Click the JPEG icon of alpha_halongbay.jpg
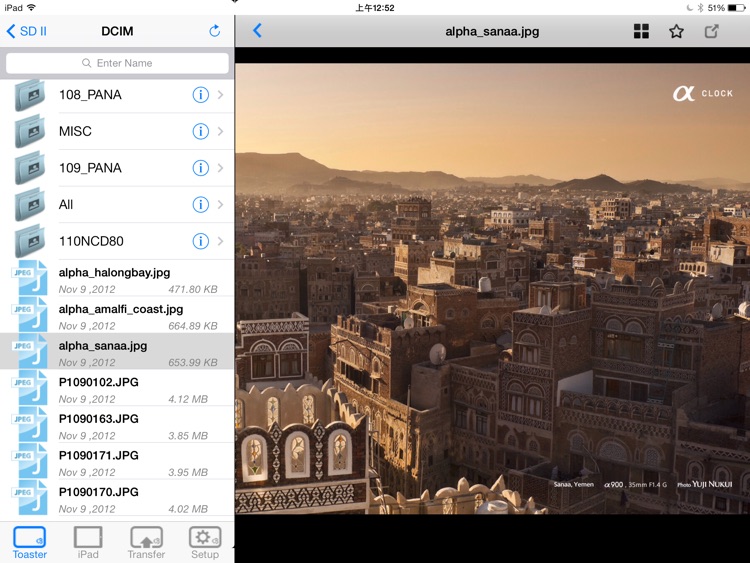The width and height of the screenshot is (750, 563). pyautogui.click(x=30, y=278)
